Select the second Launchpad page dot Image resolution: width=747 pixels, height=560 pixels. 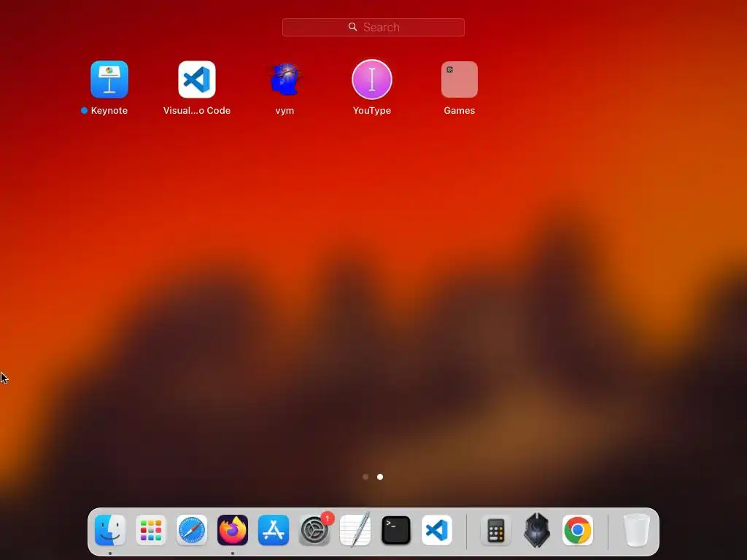click(380, 477)
